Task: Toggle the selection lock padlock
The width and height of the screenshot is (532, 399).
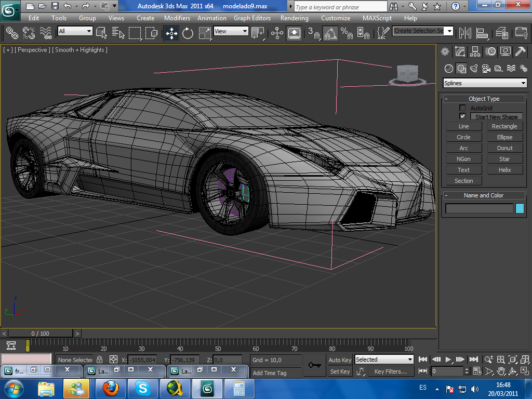Action: (100, 360)
